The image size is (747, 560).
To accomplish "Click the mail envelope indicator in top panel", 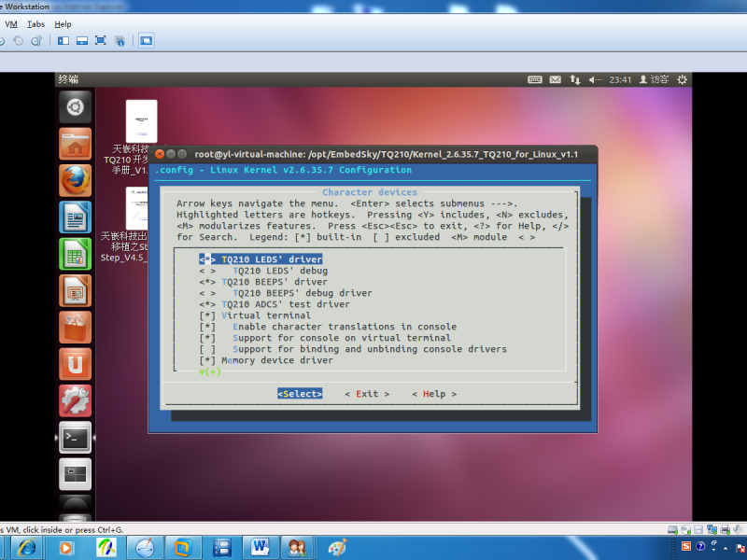I will point(556,80).
